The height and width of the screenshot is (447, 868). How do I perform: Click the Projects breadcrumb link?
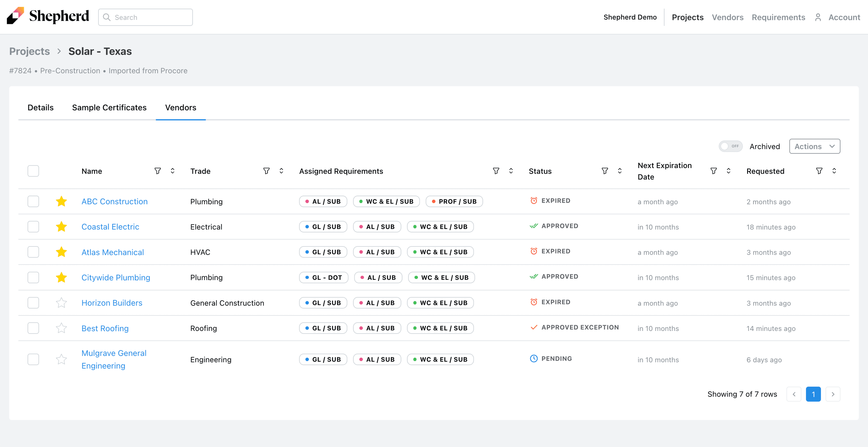pyautogui.click(x=29, y=51)
